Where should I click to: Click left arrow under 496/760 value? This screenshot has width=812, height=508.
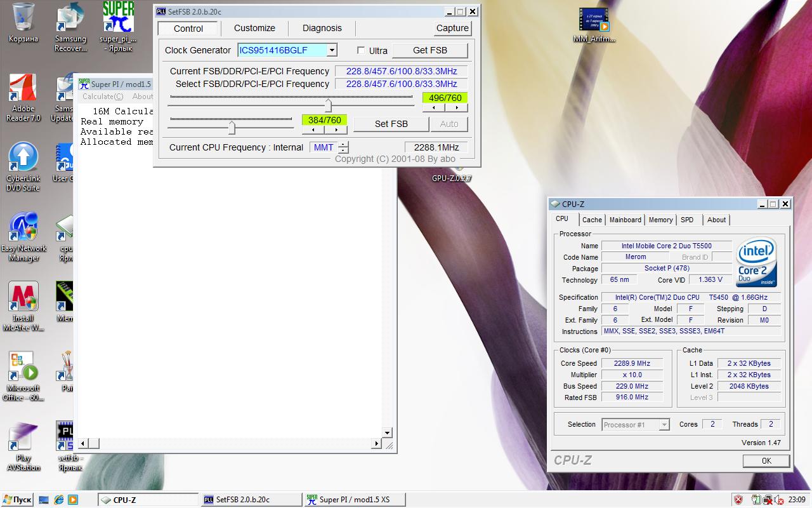(433, 108)
